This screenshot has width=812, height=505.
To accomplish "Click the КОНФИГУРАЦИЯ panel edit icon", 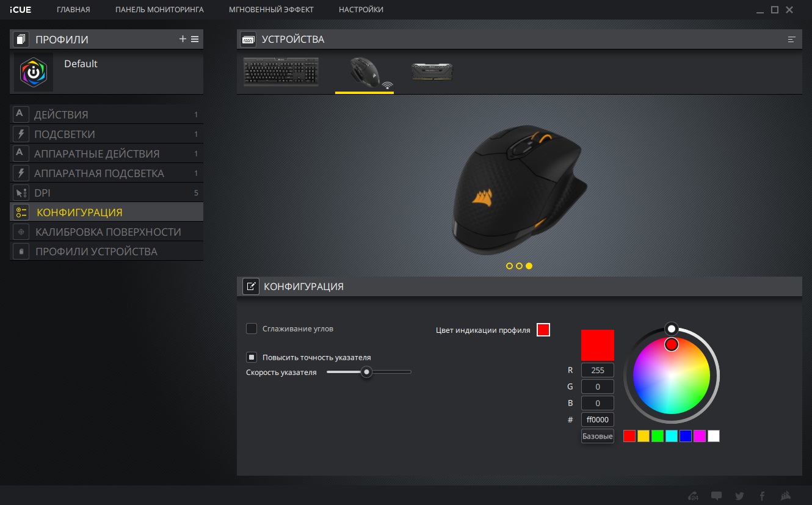I will pos(251,286).
